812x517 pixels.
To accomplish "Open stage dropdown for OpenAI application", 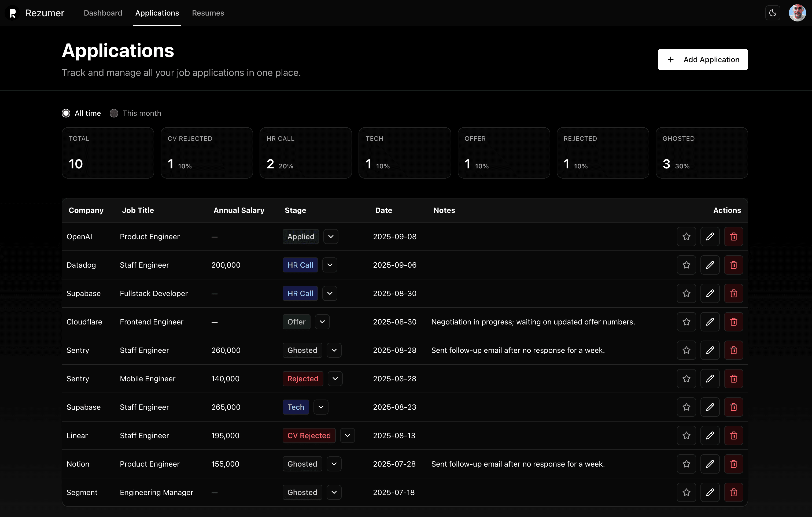I will pyautogui.click(x=331, y=237).
